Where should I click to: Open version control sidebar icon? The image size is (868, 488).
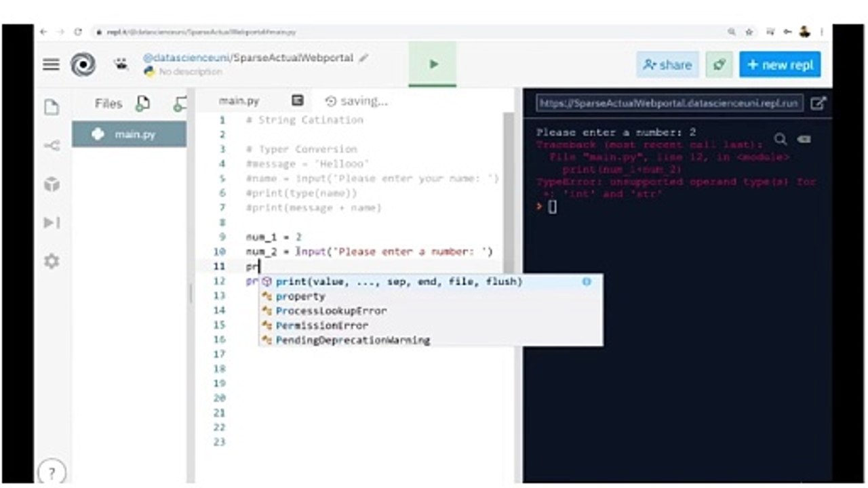pyautogui.click(x=52, y=145)
